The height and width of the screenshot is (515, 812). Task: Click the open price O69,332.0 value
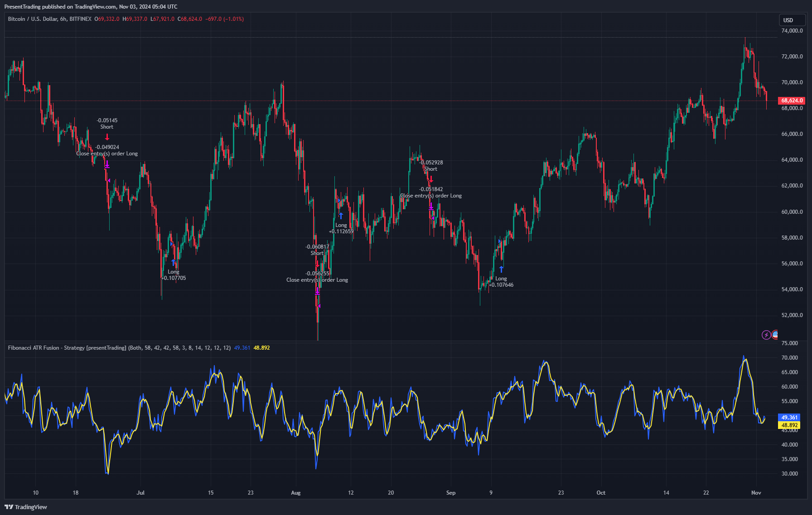click(107, 19)
